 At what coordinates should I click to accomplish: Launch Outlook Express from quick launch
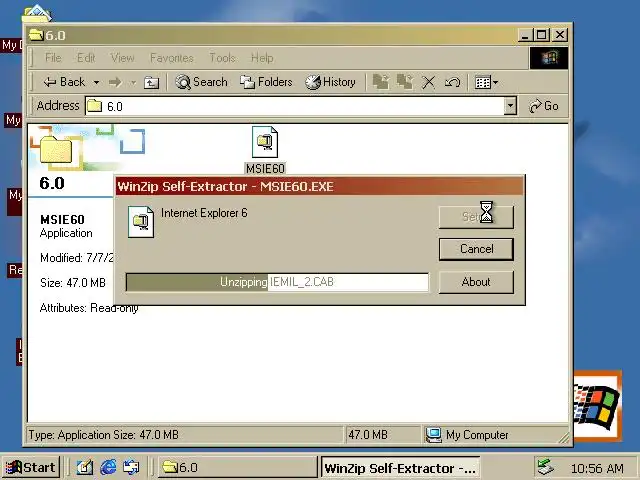tap(131, 467)
